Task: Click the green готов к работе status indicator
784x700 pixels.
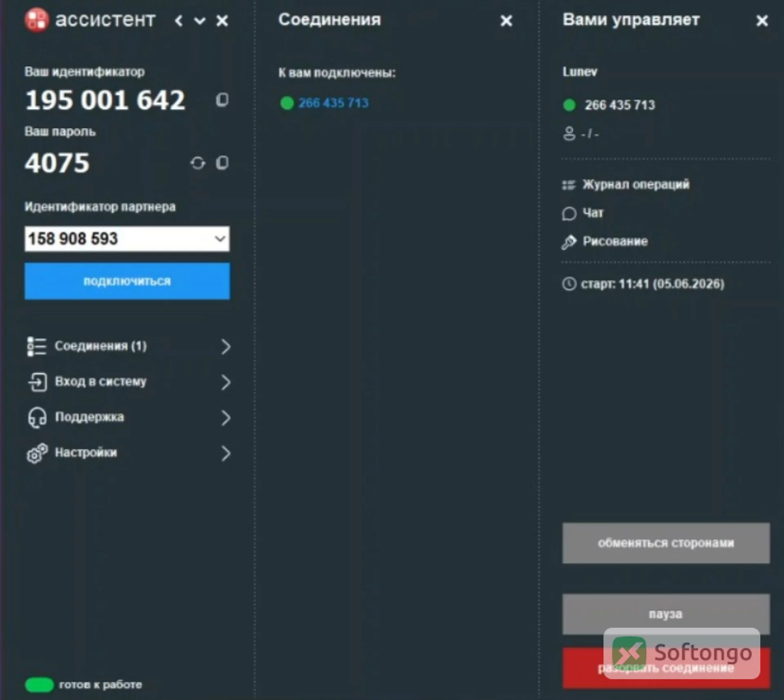Action: click(x=39, y=684)
